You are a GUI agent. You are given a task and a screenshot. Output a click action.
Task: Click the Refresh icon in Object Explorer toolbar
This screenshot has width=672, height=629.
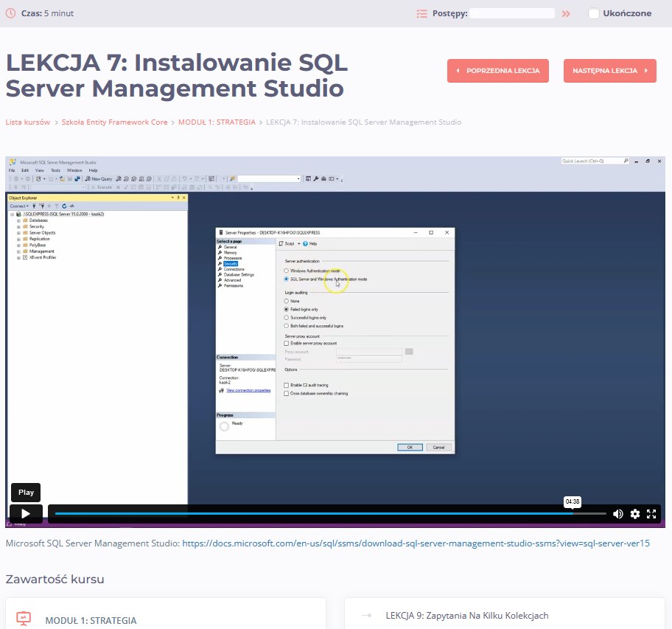pyautogui.click(x=64, y=206)
